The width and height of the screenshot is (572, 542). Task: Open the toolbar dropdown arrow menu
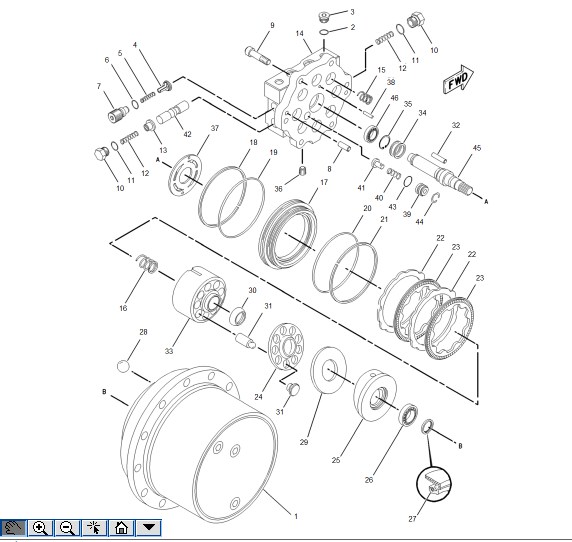[x=148, y=528]
